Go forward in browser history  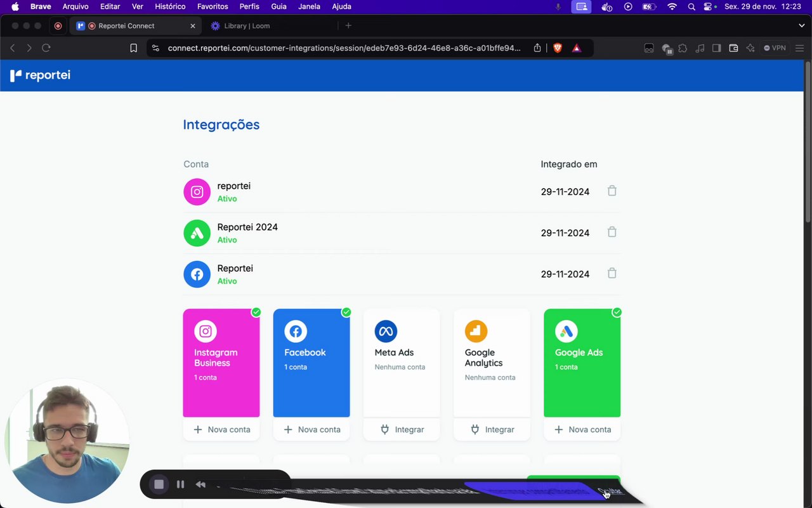click(x=29, y=48)
